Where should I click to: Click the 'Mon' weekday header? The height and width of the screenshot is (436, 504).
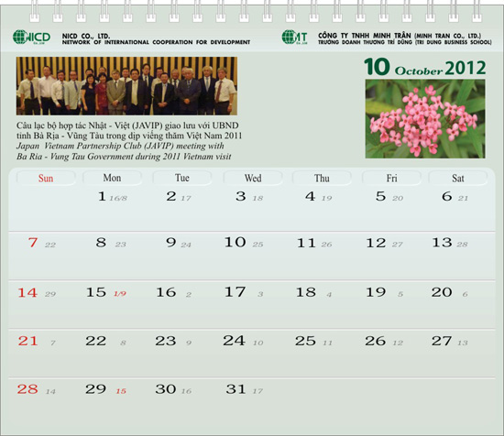[x=112, y=178]
